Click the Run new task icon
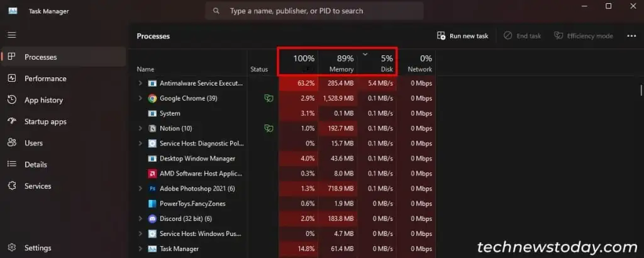Screen dimensions: 644x258 click(441, 36)
